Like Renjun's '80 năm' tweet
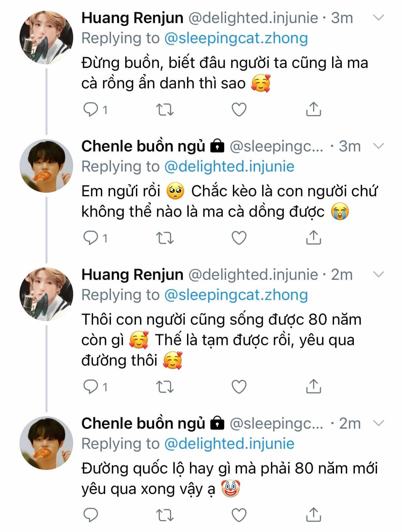The height and width of the screenshot is (532, 404). (x=239, y=387)
